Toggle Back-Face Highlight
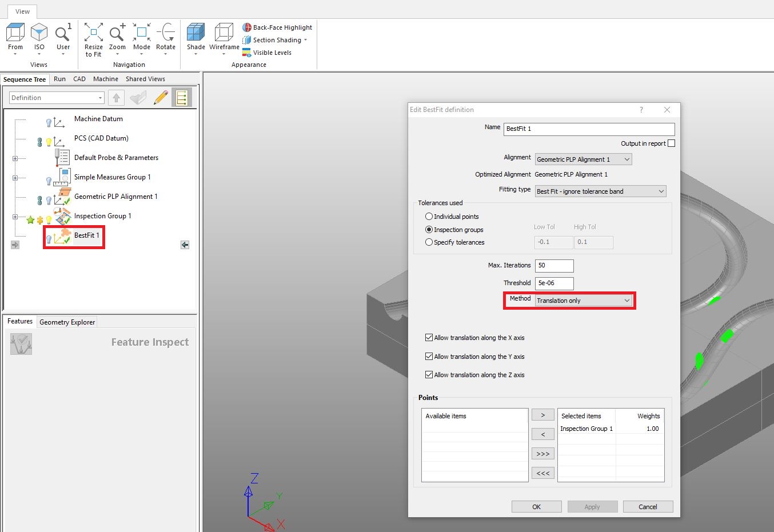The width and height of the screenshot is (774, 532). pyautogui.click(x=277, y=27)
